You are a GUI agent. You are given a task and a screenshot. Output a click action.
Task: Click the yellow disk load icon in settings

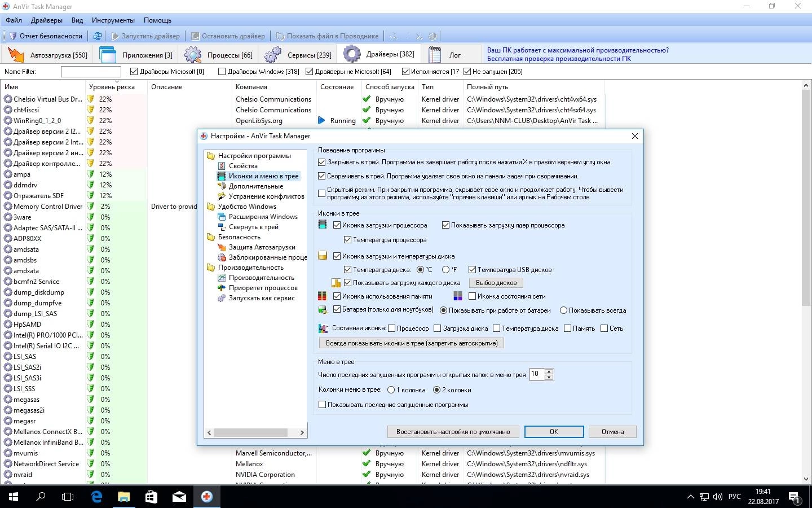coord(323,256)
